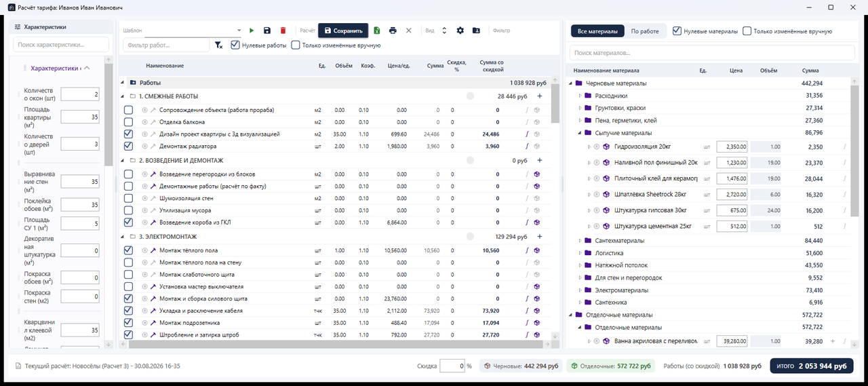
Task: Open the Шаблон template dropdown
Action: pos(239,31)
